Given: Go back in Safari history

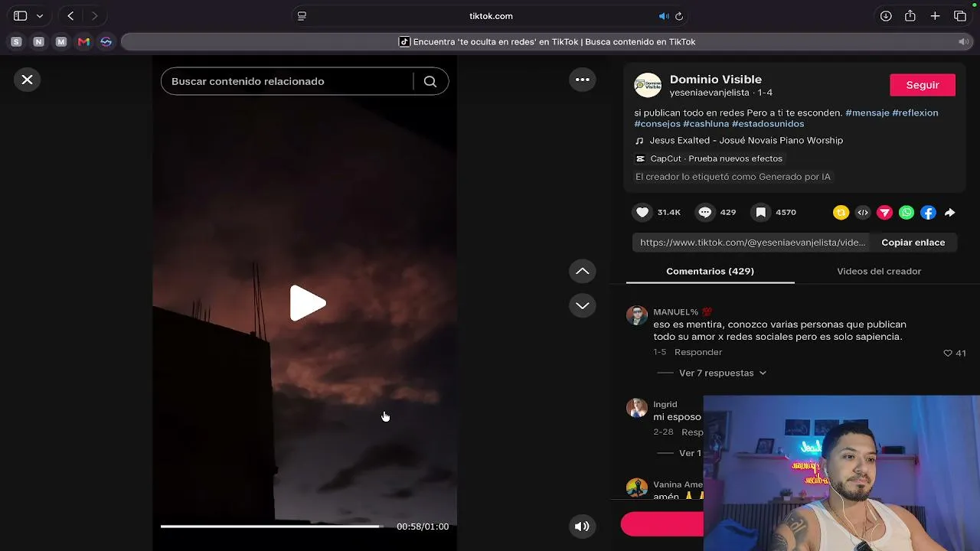Looking at the screenshot, I should [70, 16].
